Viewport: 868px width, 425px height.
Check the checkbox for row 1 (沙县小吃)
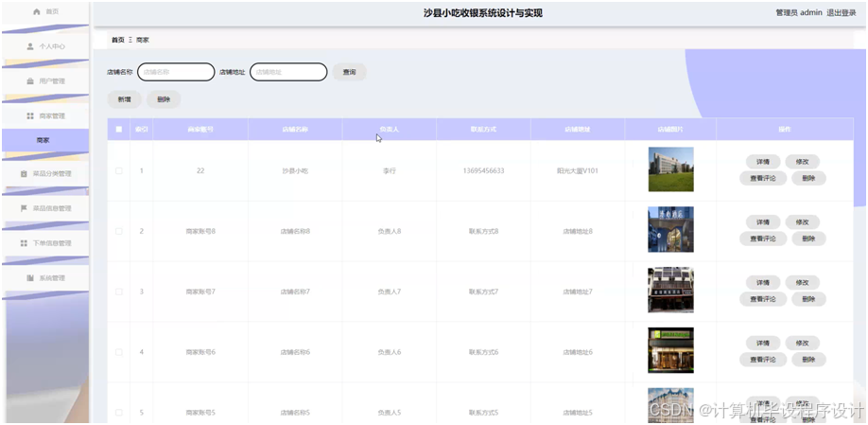click(x=118, y=170)
